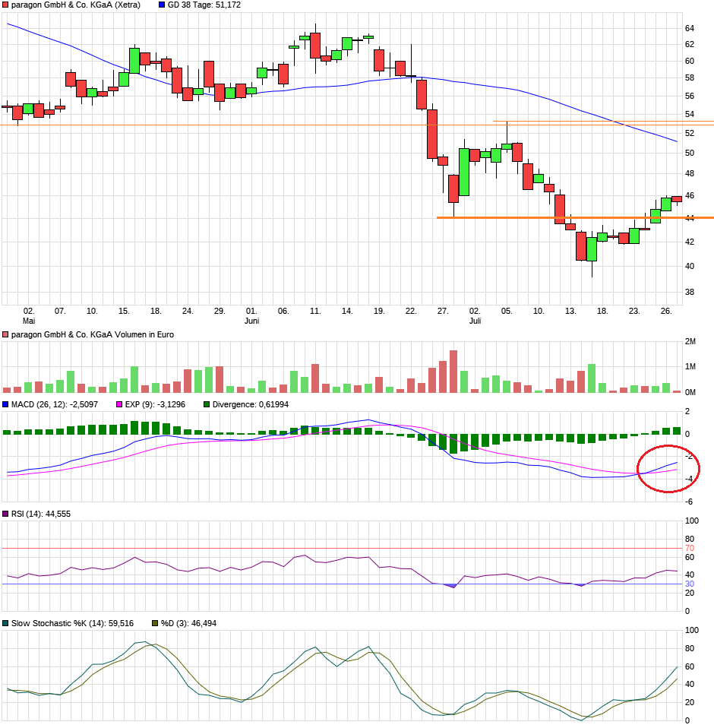Screen dimensions: 714x728
Task: Click the '14.' date axis label
Action: click(x=347, y=311)
